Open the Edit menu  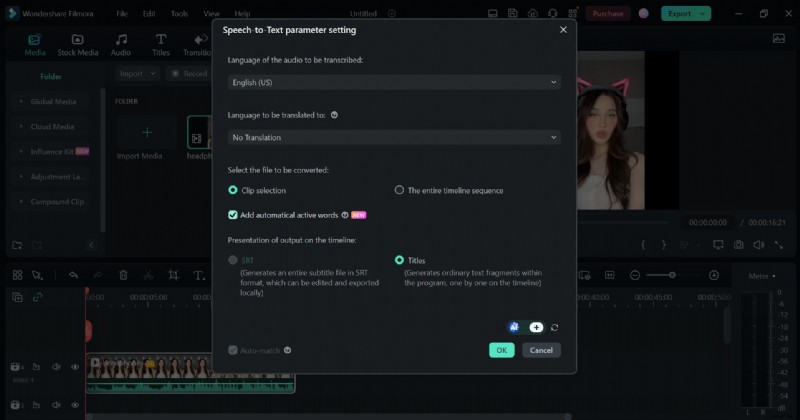pyautogui.click(x=149, y=14)
